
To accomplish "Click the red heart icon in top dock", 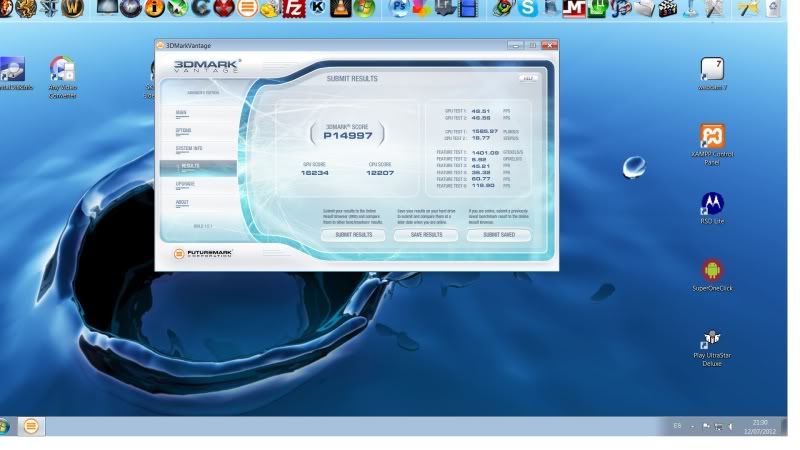I will (223, 8).
